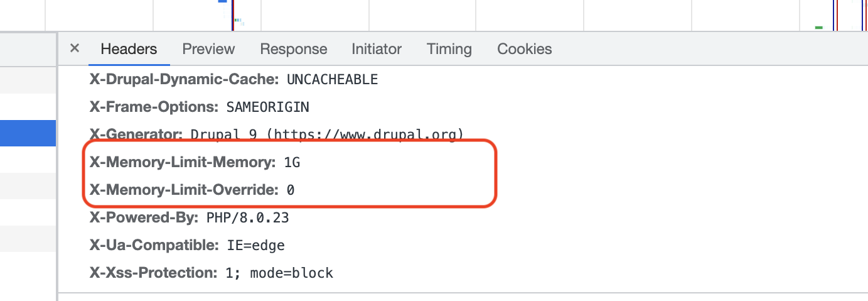Close the request details panel
This screenshot has width=868, height=301.
(x=75, y=48)
